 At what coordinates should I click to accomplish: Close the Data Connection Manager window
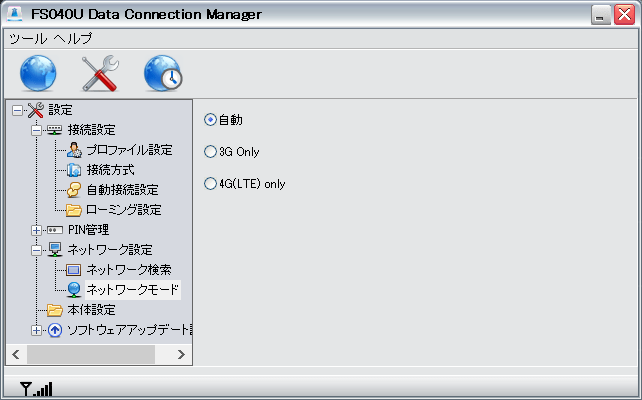click(624, 15)
